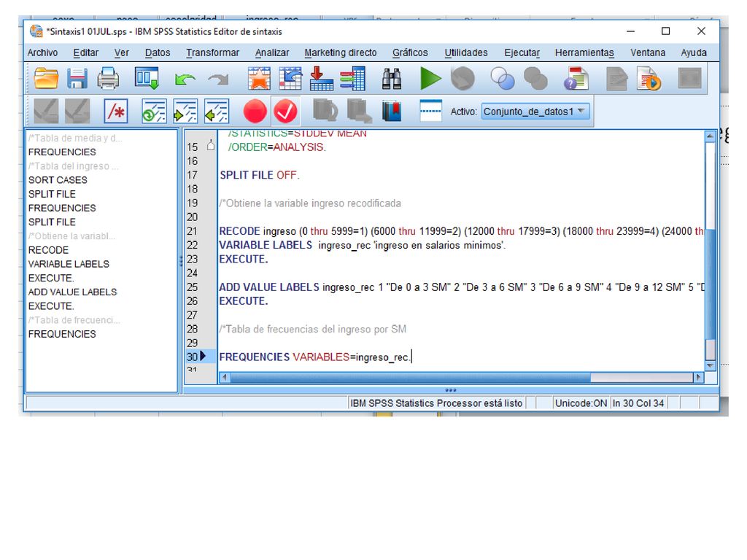Screen dimensions: 747x560
Task: Open the Ventana menu
Action: tap(648, 52)
